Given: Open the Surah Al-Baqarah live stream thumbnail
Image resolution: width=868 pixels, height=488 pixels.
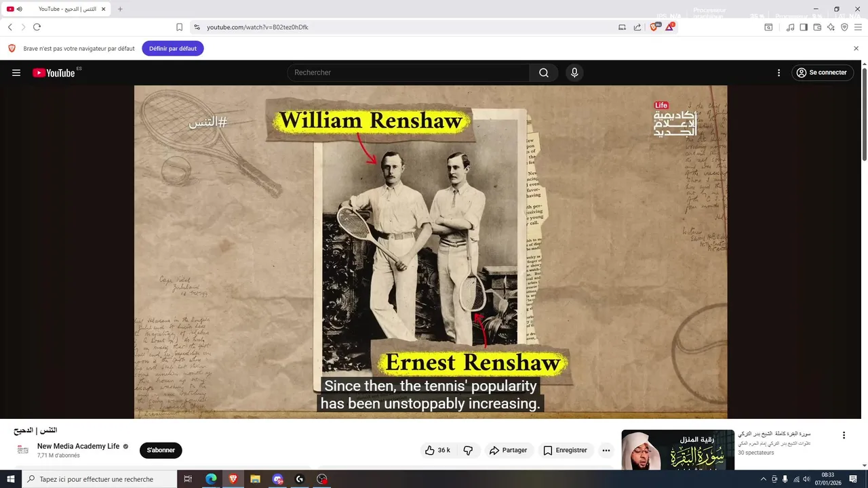Looking at the screenshot, I should 677,449.
